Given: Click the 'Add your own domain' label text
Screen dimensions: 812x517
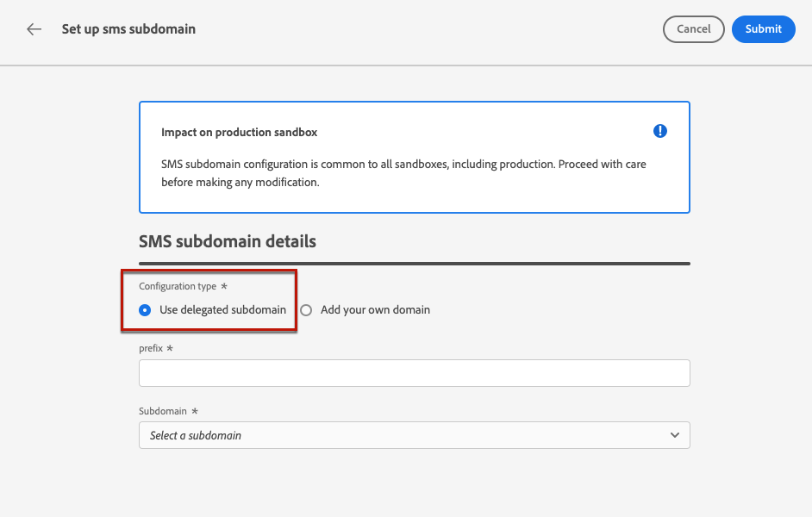Looking at the screenshot, I should [x=375, y=310].
